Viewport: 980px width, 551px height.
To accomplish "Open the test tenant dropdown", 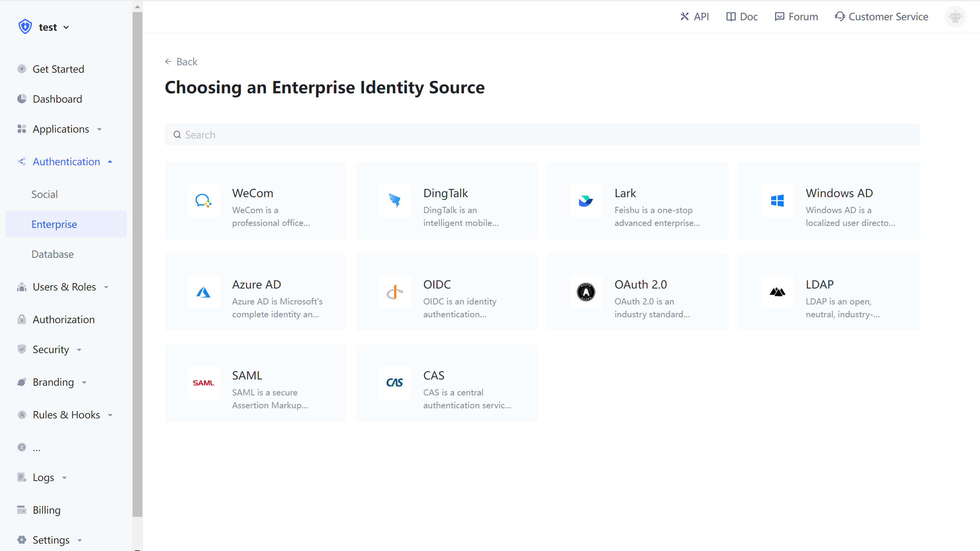I will [48, 27].
